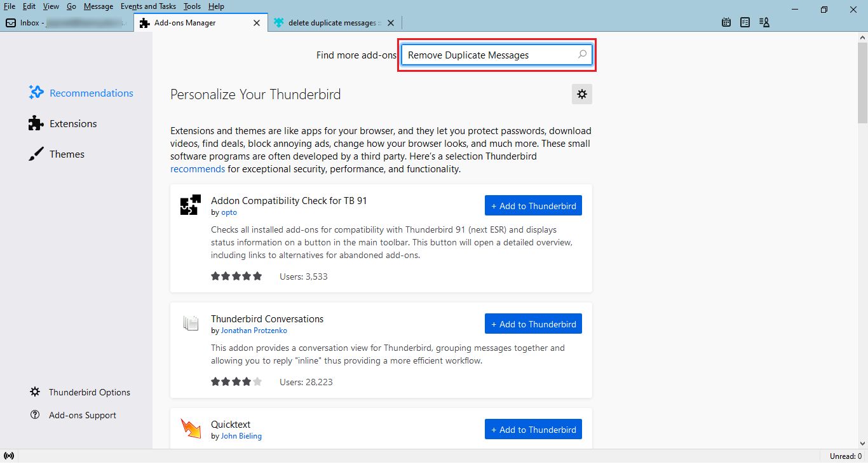Switch to the Inbox tab

67,22
